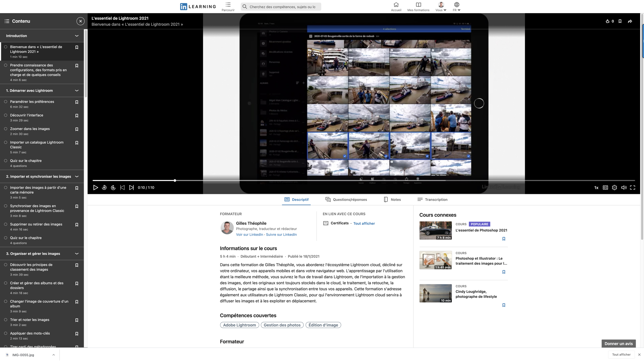Open Mes formations

coord(418,7)
